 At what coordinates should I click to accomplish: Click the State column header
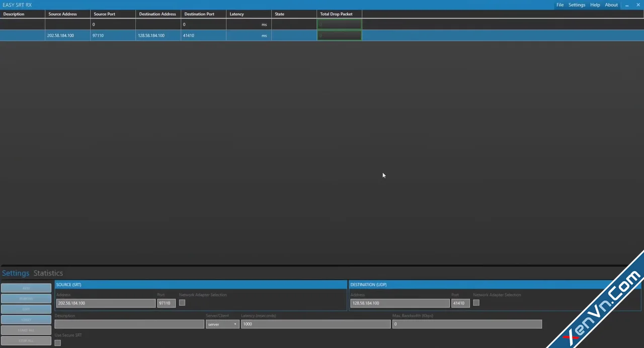tap(294, 14)
